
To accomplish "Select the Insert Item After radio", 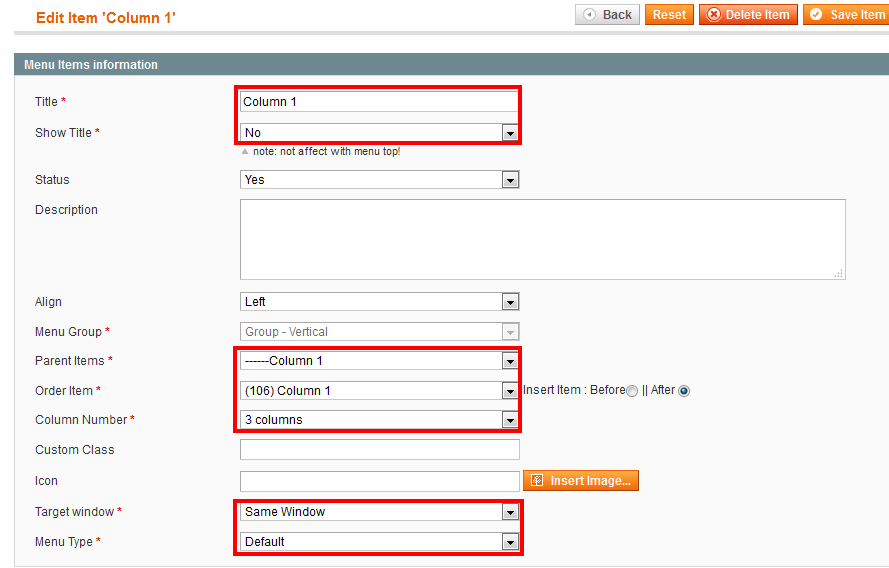I will point(684,391).
